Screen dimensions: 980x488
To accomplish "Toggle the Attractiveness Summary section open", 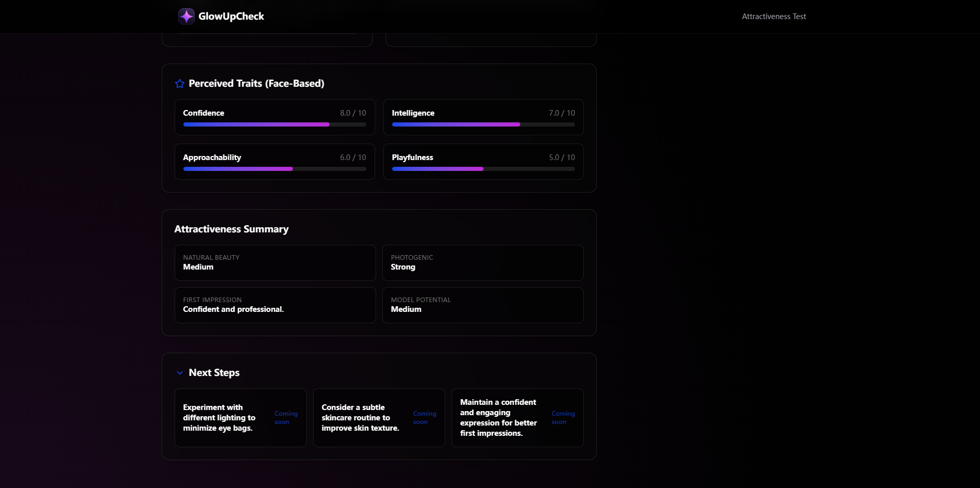I will (x=231, y=229).
